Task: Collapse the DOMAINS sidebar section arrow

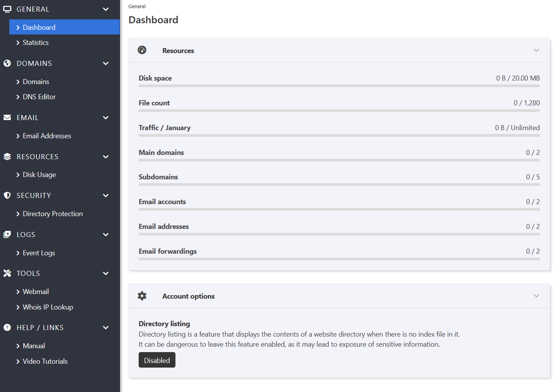Action: [106, 63]
